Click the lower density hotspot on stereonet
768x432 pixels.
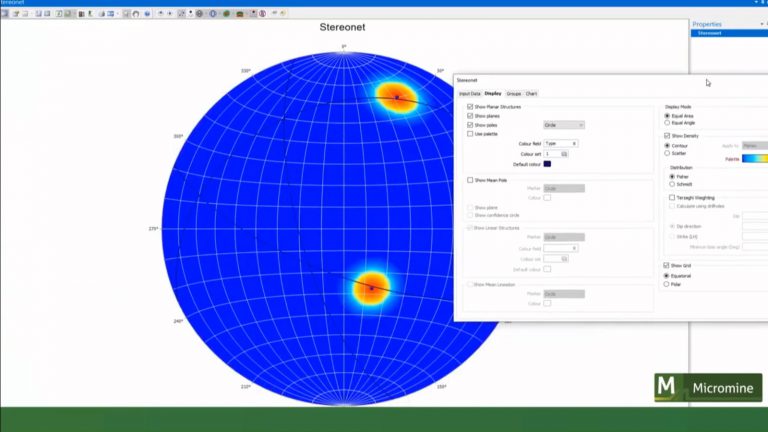372,288
